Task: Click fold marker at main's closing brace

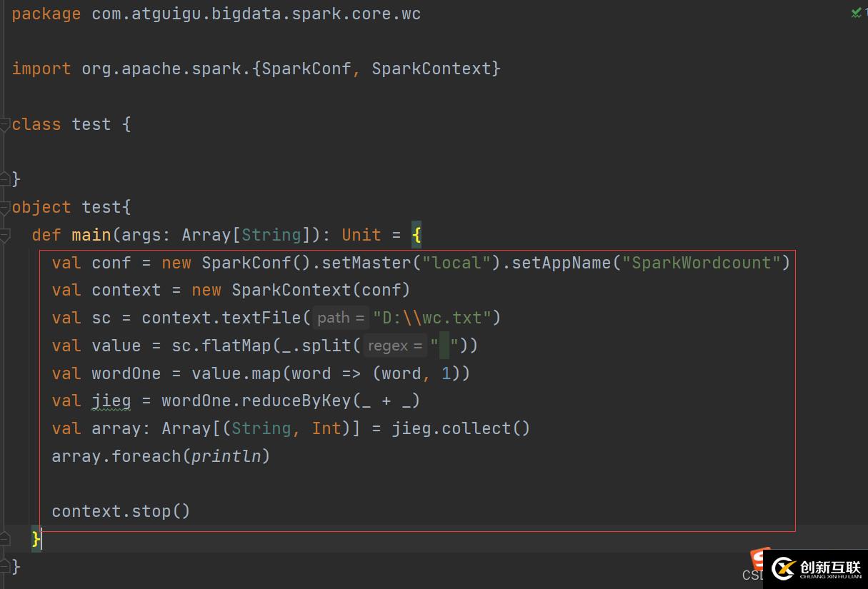Action: coord(5,539)
